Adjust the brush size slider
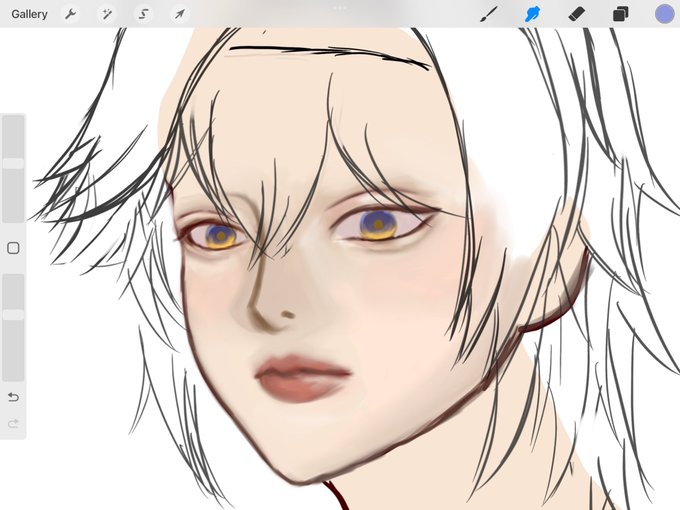 (13, 168)
